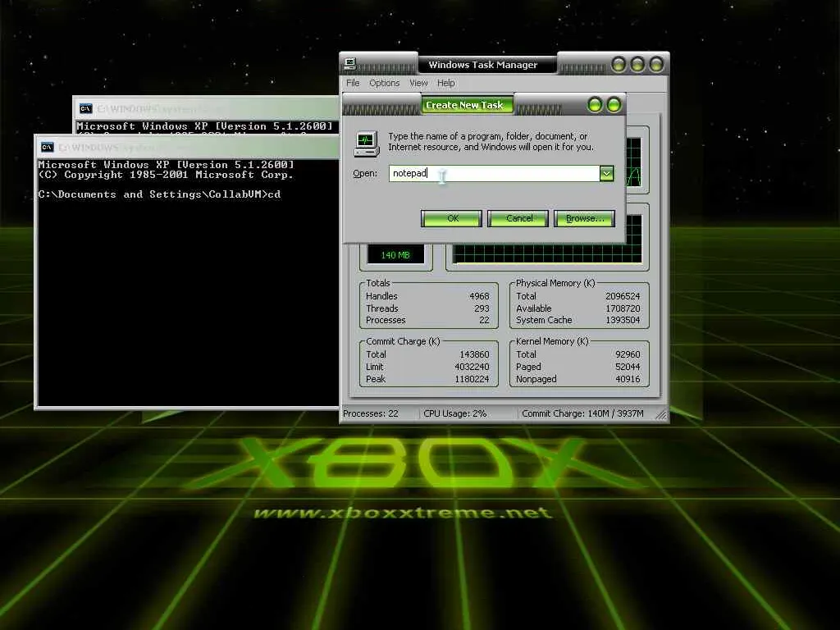Maximize the Windows Task Manager window

click(x=637, y=65)
